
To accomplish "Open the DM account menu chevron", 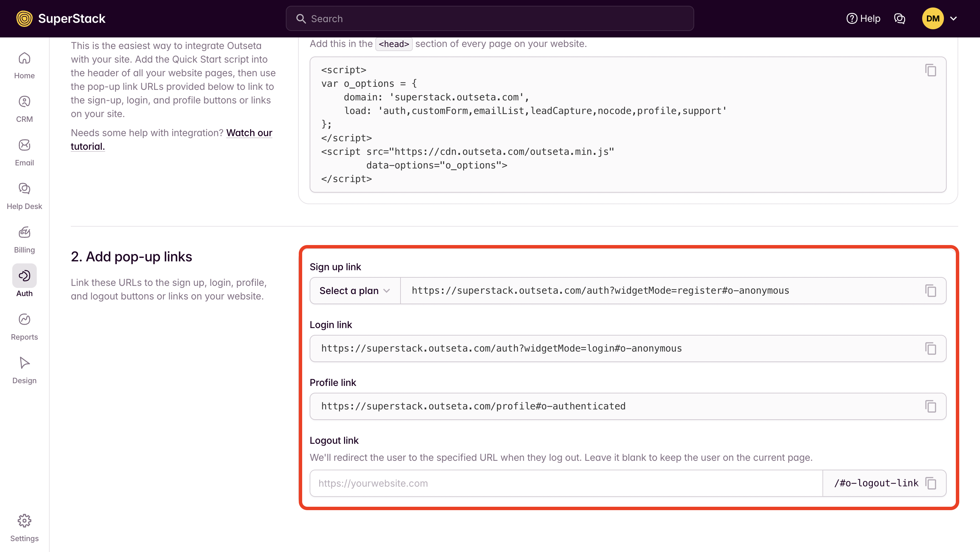I will (x=954, y=19).
